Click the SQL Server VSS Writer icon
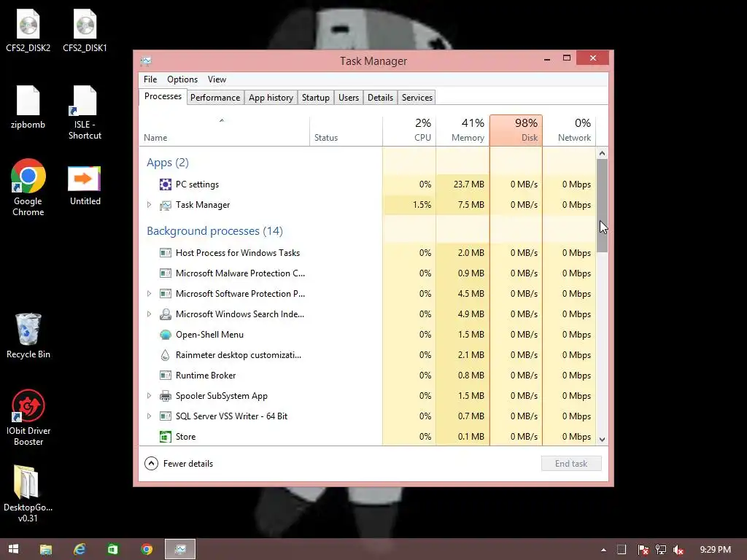The height and width of the screenshot is (560, 747). 166,416
